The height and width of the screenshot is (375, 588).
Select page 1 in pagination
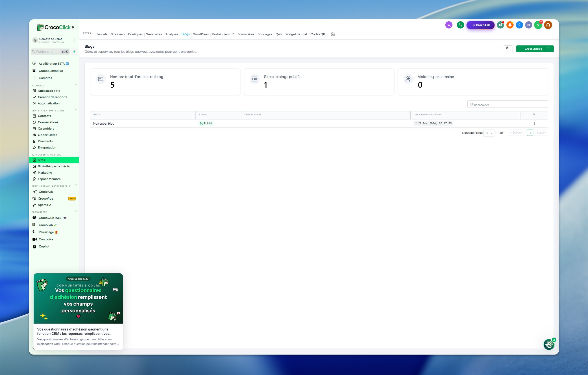pos(530,133)
